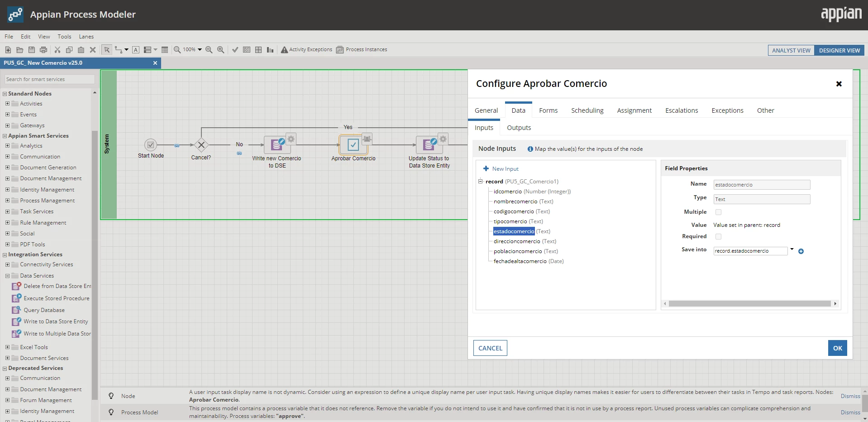Click the Appian Process Modeler logo
The image size is (868, 422).
(15, 14)
